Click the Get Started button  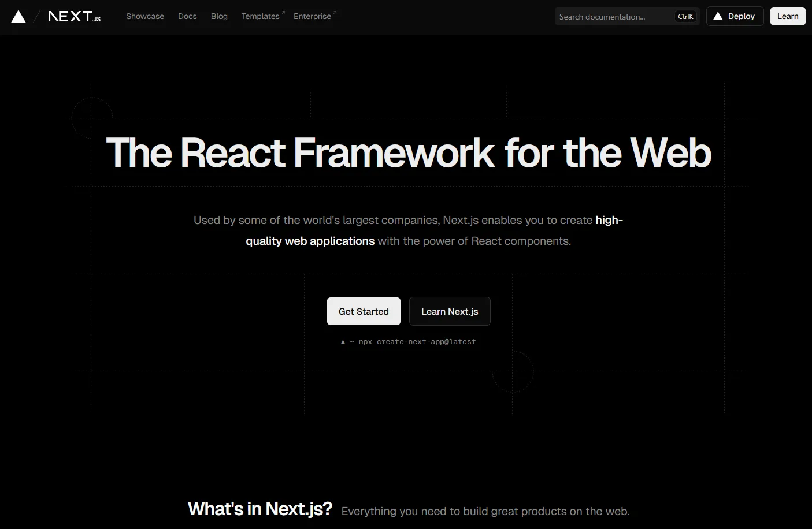coord(364,311)
